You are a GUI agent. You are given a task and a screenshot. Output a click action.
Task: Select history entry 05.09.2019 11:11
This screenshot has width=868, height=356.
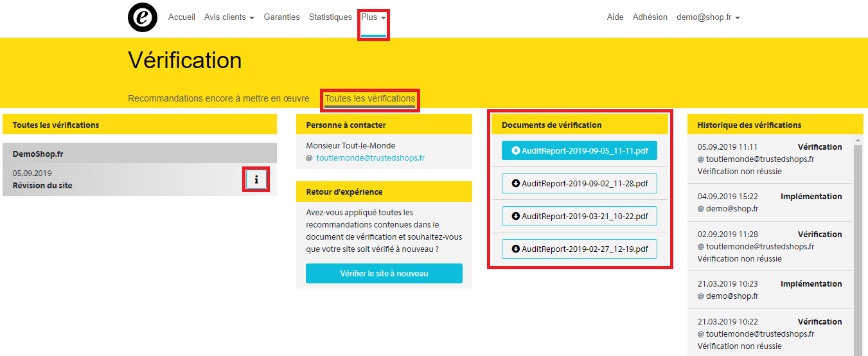tap(770, 159)
